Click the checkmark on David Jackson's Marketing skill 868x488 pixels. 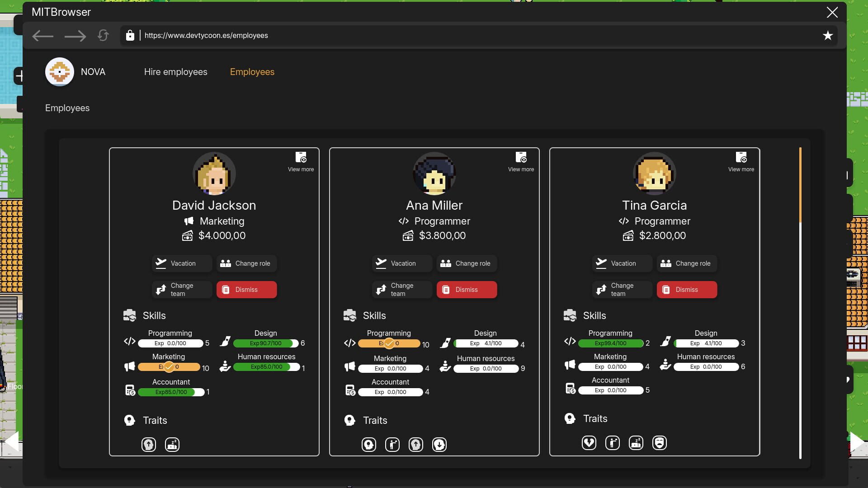[x=169, y=366]
